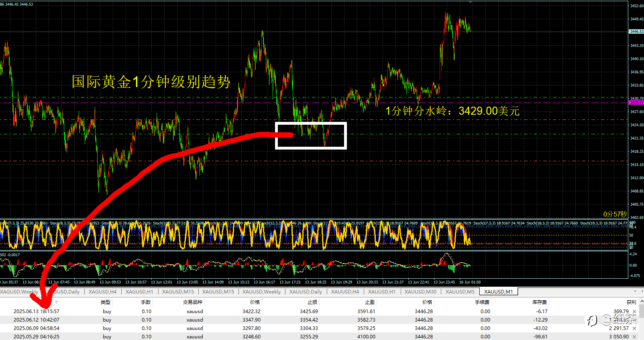Viewport: 644px width, 340px height.
Task: Click the 1分钟分水岭:3429.00美元 annotation
Action: [452, 111]
